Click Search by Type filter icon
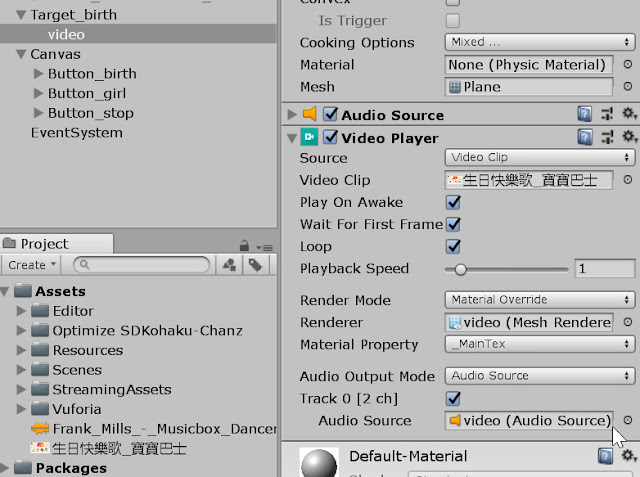This screenshot has width=640, height=477. click(229, 265)
